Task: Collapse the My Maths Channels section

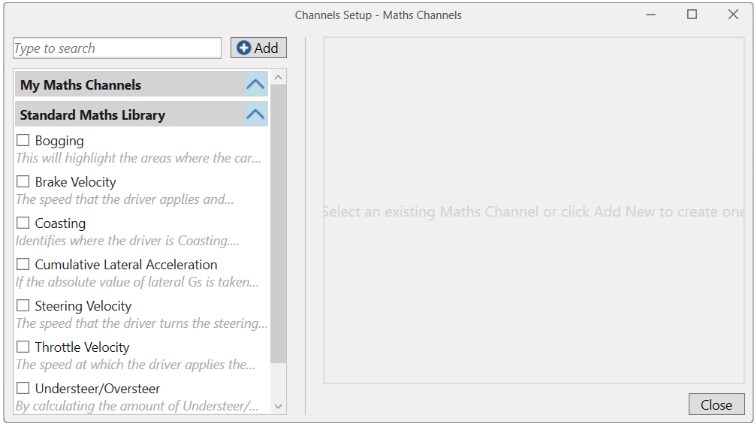Action: [256, 85]
